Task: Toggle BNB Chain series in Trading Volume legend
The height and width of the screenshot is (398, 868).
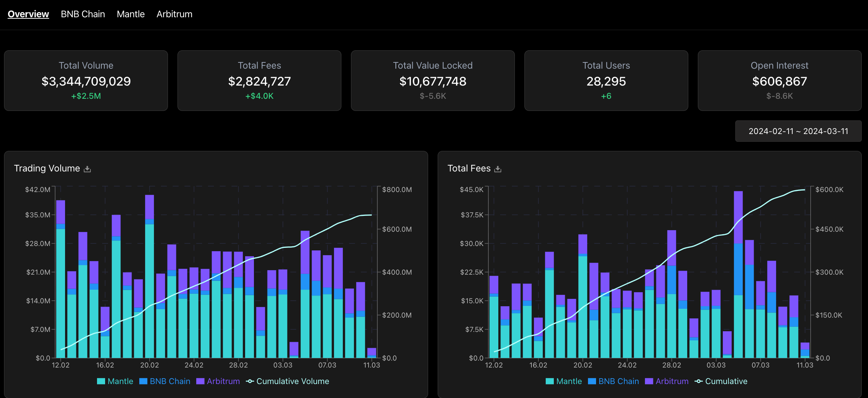Action: coord(165,381)
